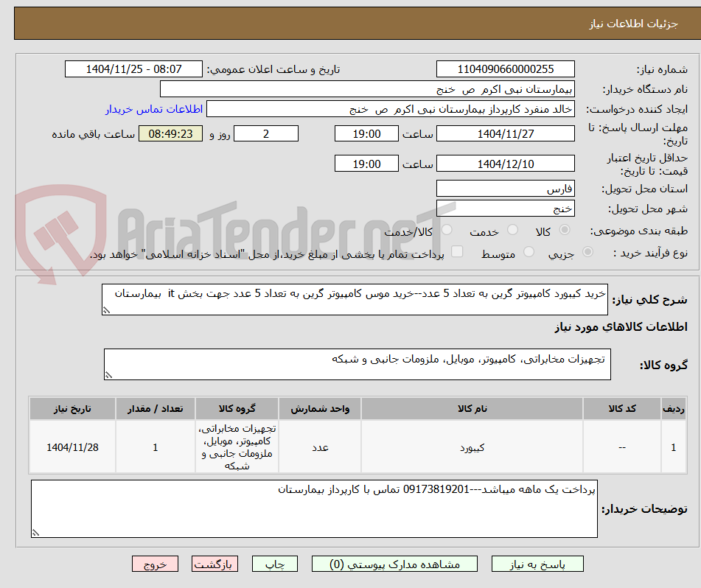Screen dimensions: 701x588
Task: Click the کد کالا column header
Action: [622, 409]
